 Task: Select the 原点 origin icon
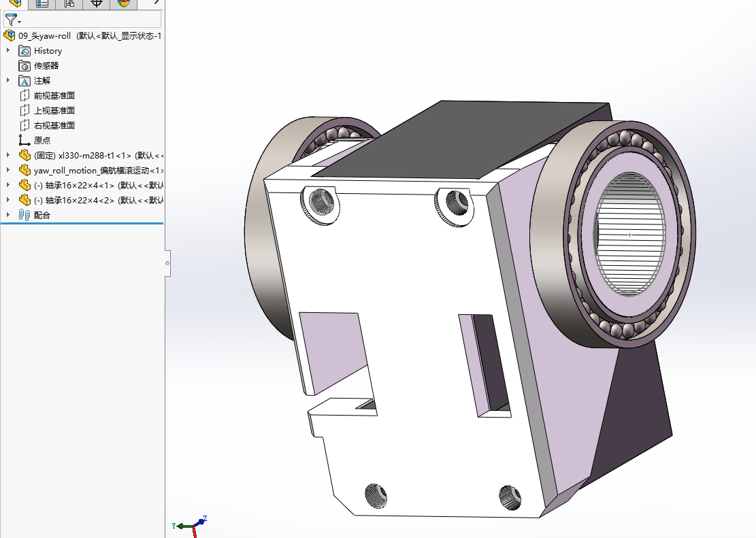tap(24, 140)
